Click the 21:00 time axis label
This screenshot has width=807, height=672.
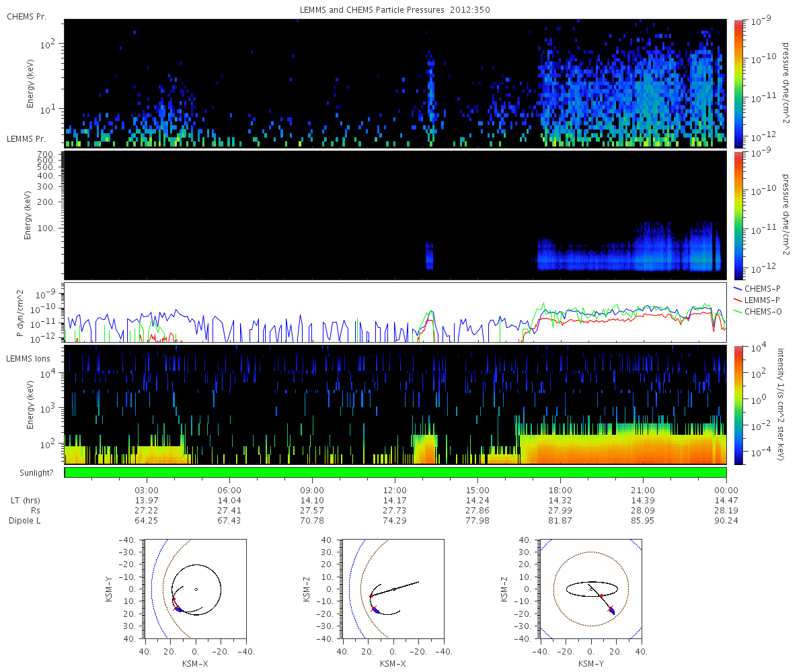tap(643, 490)
